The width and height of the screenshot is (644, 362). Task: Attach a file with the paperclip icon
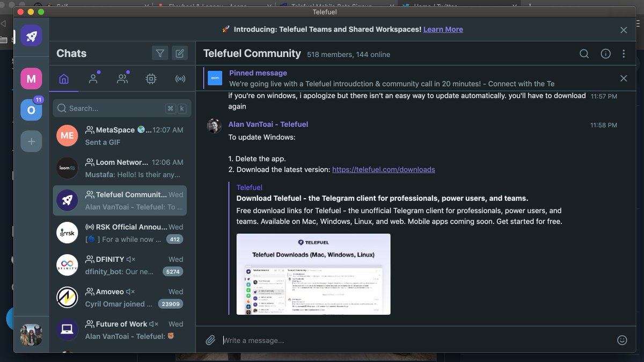210,340
